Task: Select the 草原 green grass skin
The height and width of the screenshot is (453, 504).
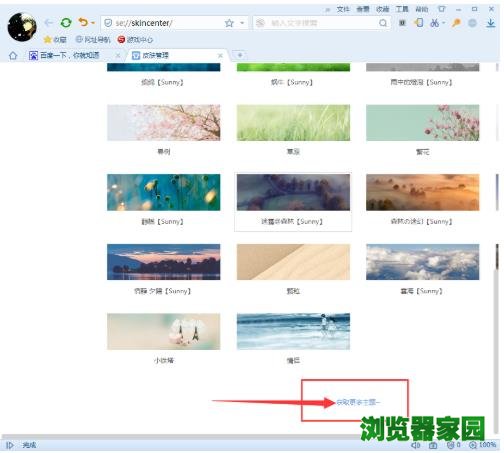Action: (x=293, y=123)
